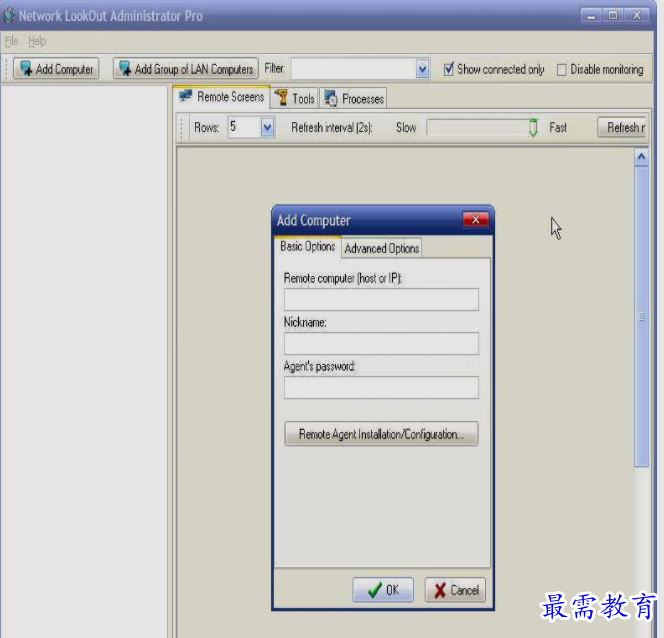Click the Remote Screens monitor icon
This screenshot has width=664, height=638.
(185, 96)
